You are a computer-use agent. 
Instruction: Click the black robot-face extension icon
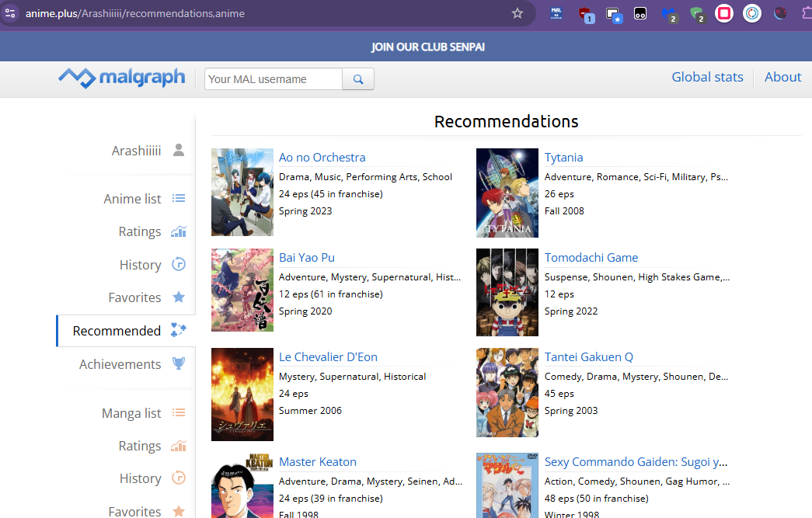click(x=640, y=13)
